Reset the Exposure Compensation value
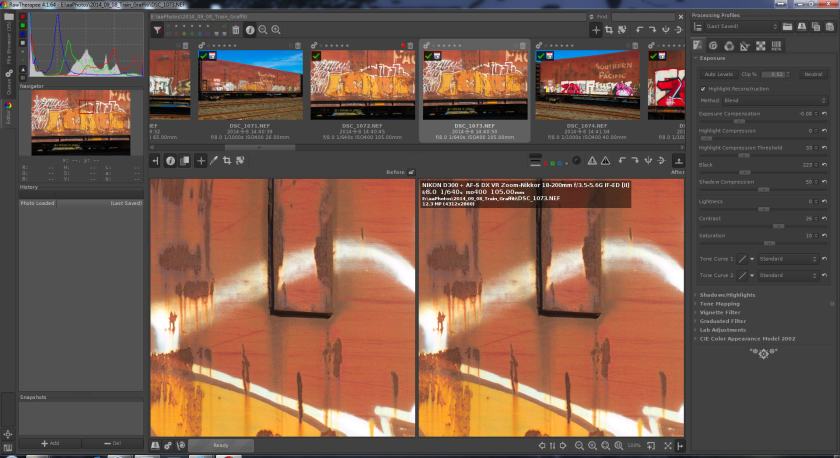Image resolution: width=840 pixels, height=458 pixels. pos(822,114)
